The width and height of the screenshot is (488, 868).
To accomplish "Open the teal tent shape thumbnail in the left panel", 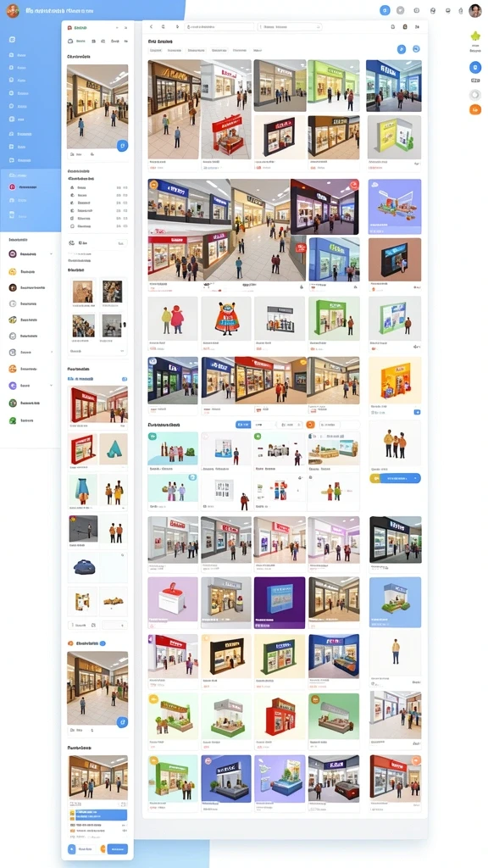I will pyautogui.click(x=113, y=449).
